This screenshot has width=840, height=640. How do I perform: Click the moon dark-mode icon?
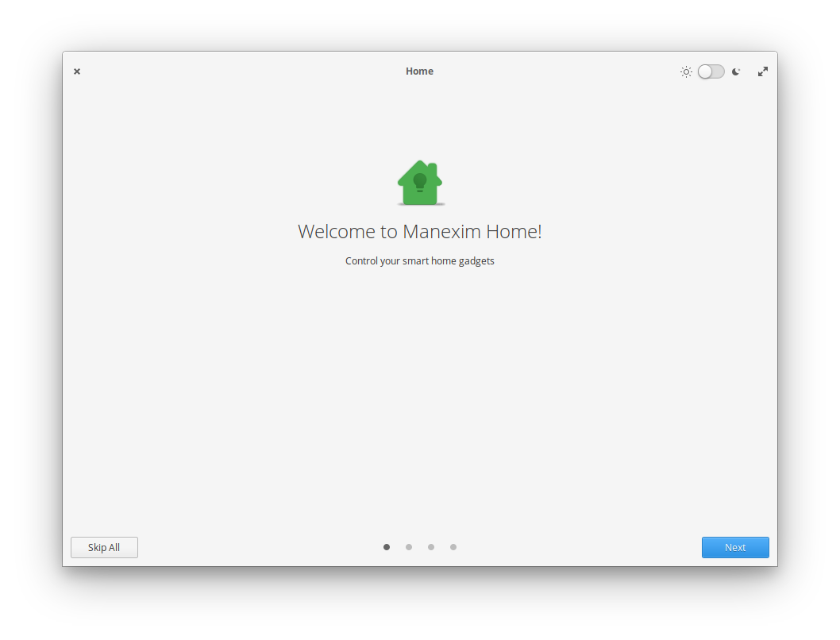pos(736,71)
